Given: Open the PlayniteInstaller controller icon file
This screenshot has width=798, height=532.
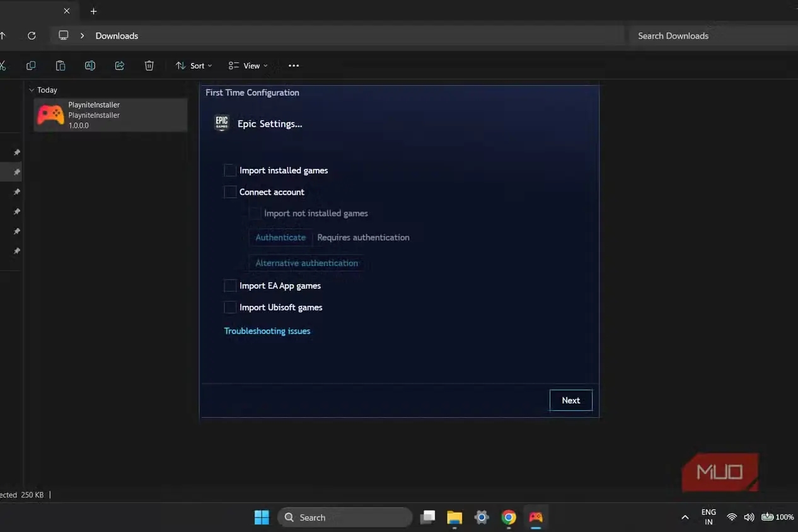Looking at the screenshot, I should point(50,115).
